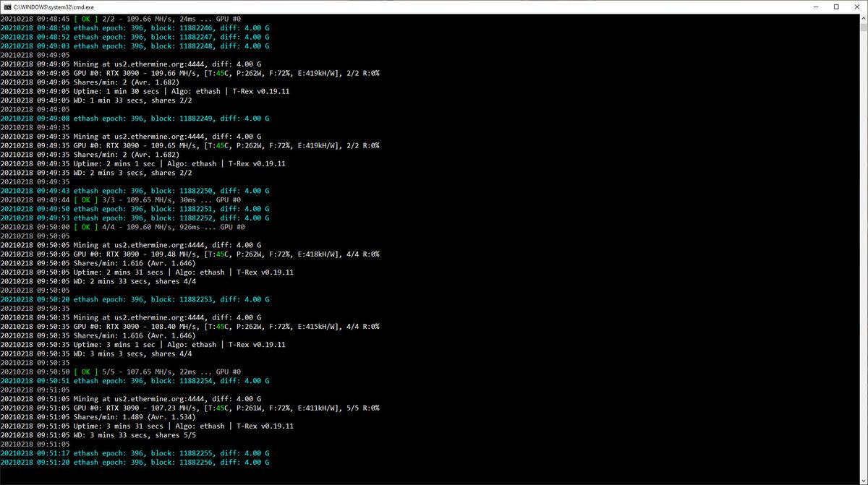
Task: Maximize the command prompt window
Action: [838, 7]
